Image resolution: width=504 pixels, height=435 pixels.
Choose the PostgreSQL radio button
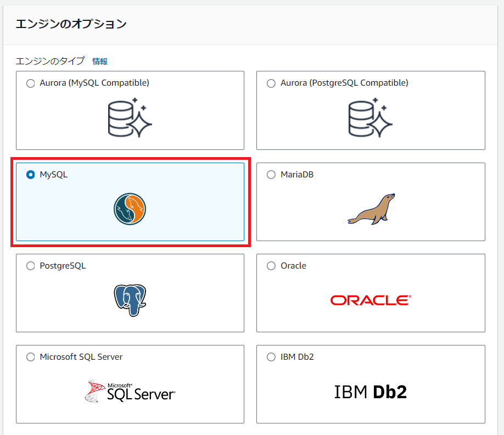click(30, 266)
